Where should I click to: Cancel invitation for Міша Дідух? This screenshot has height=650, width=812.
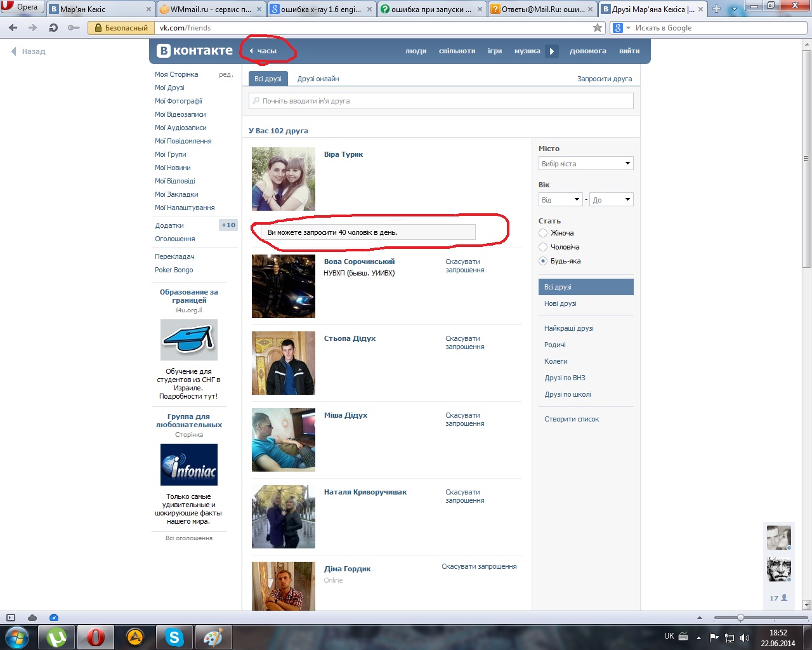click(x=465, y=419)
